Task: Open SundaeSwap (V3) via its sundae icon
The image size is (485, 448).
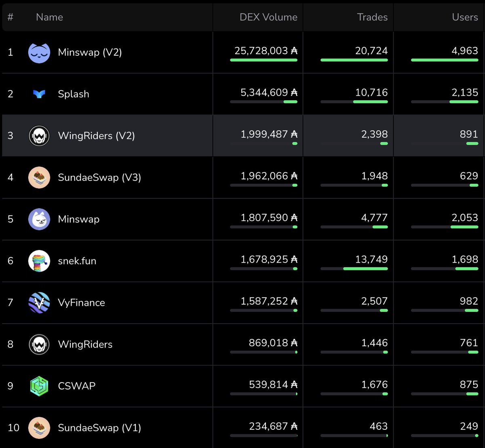Action: point(39,177)
